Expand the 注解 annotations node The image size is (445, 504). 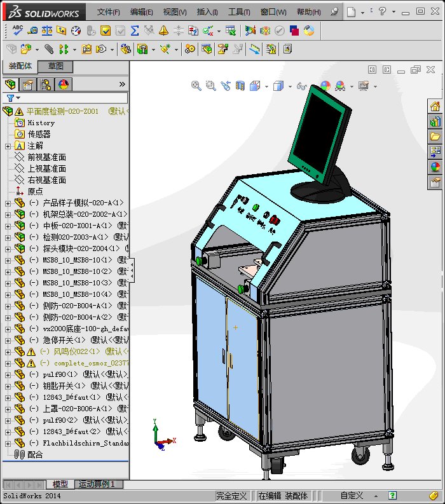8,146
